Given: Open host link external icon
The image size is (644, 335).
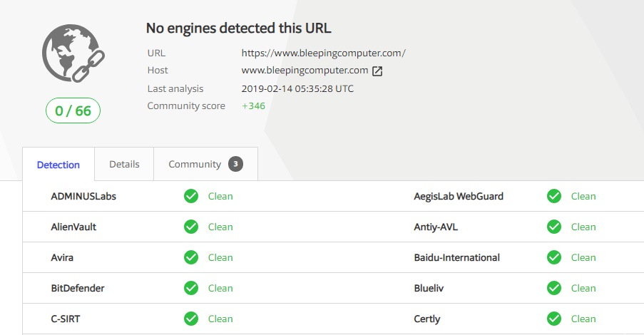Looking at the screenshot, I should 377,71.
